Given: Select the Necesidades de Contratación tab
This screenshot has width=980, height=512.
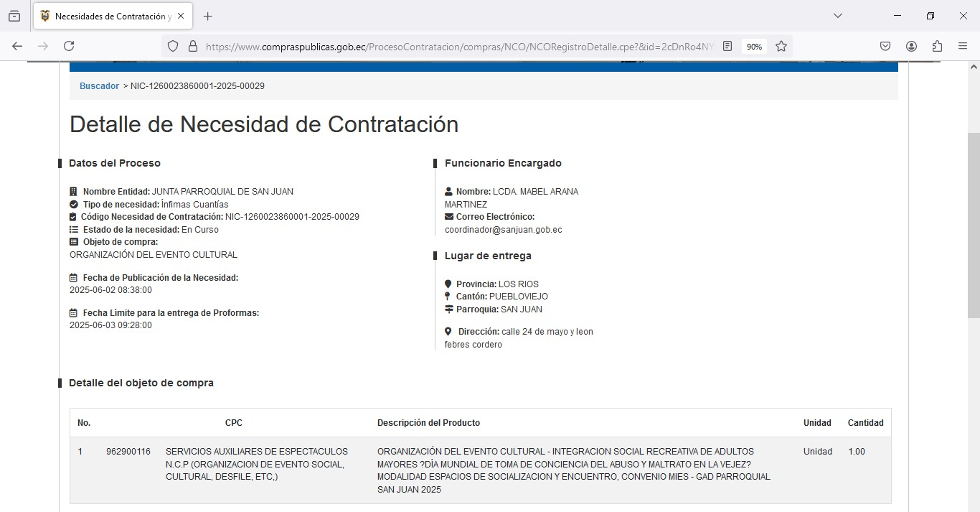Looking at the screenshot, I should [x=108, y=16].
